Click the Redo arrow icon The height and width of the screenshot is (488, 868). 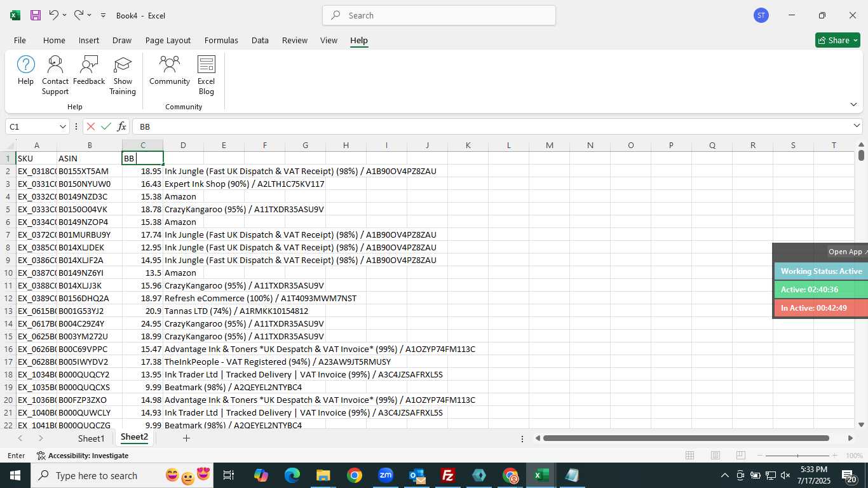tap(79, 15)
